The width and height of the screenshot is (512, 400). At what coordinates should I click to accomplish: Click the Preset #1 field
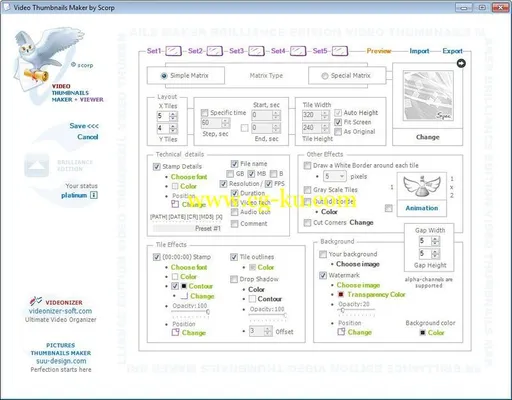click(188, 228)
